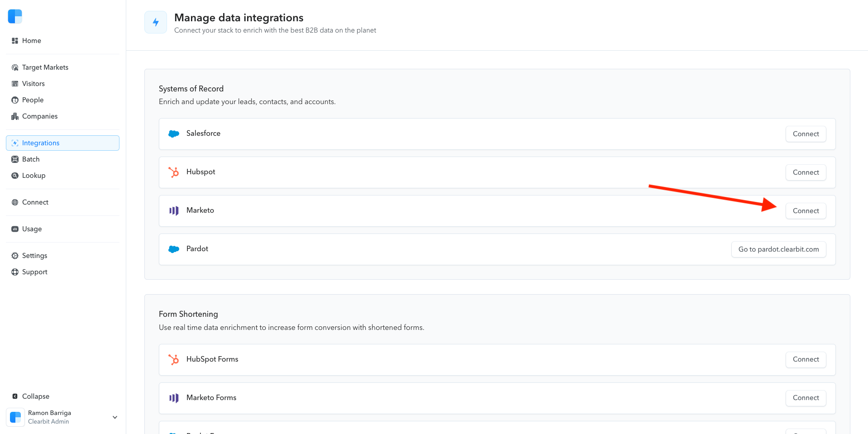This screenshot has width=868, height=434.
Task: Connect Marketo Forms
Action: pos(806,398)
